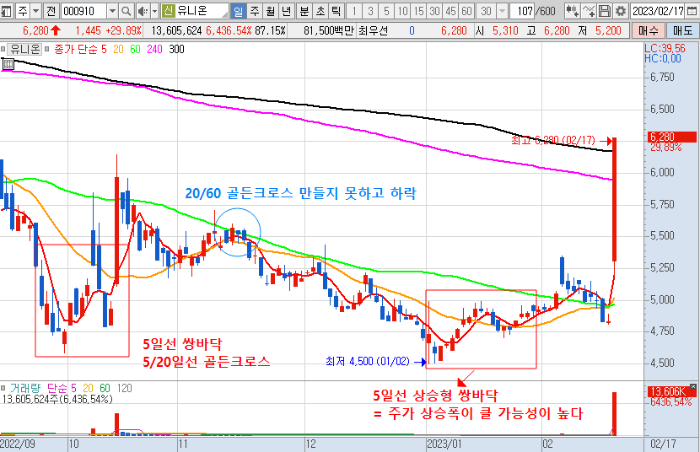
Task: Click the 02/17 date at axis corner
Action: click(x=663, y=444)
